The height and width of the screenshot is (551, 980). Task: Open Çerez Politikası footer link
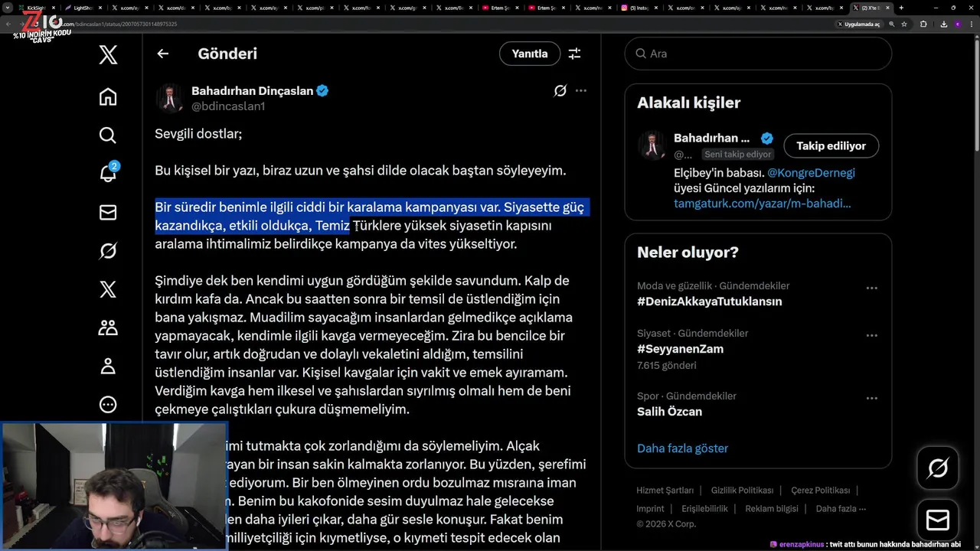820,491
